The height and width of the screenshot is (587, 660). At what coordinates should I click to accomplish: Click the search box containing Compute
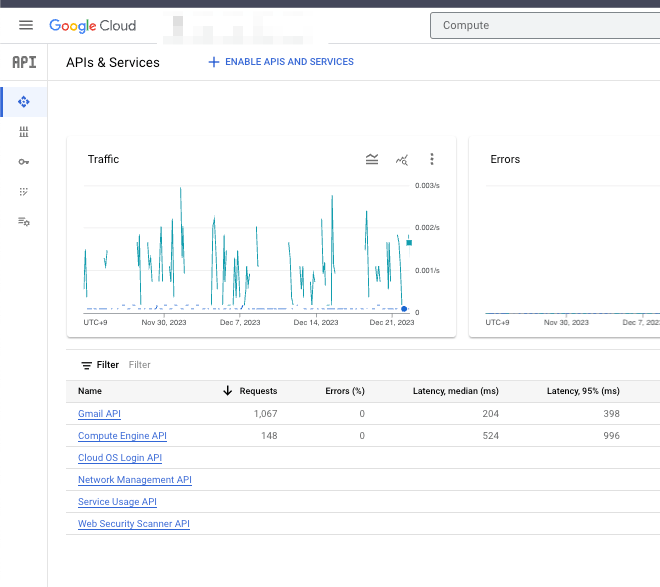tap(545, 25)
